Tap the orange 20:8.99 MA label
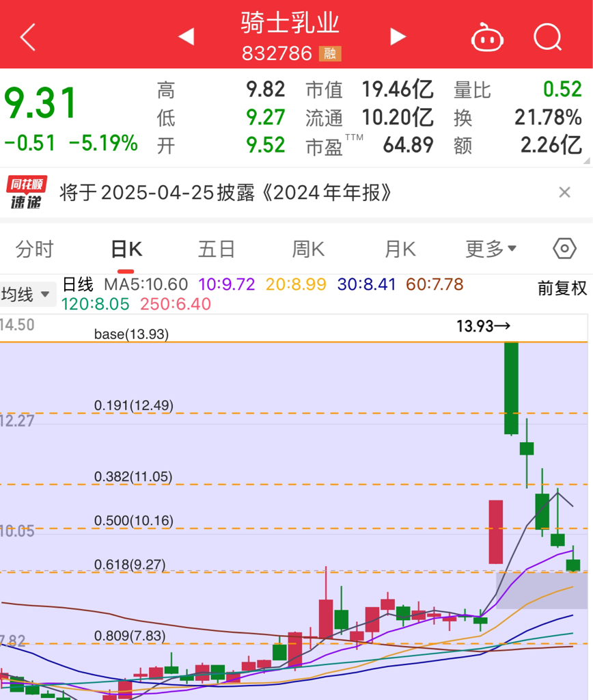Screen dimensions: 593x700 click(296, 284)
